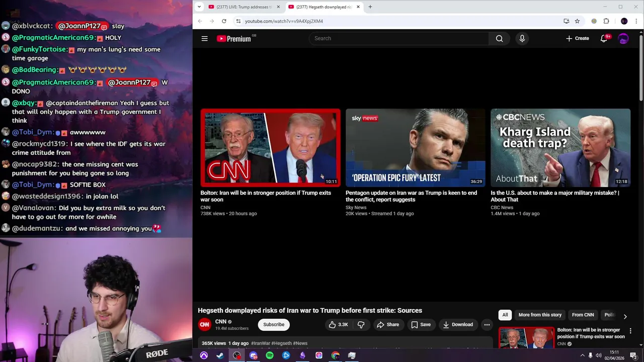Open 'Is the U.S. about to make' title
This screenshot has width=644, height=362.
coord(555,196)
